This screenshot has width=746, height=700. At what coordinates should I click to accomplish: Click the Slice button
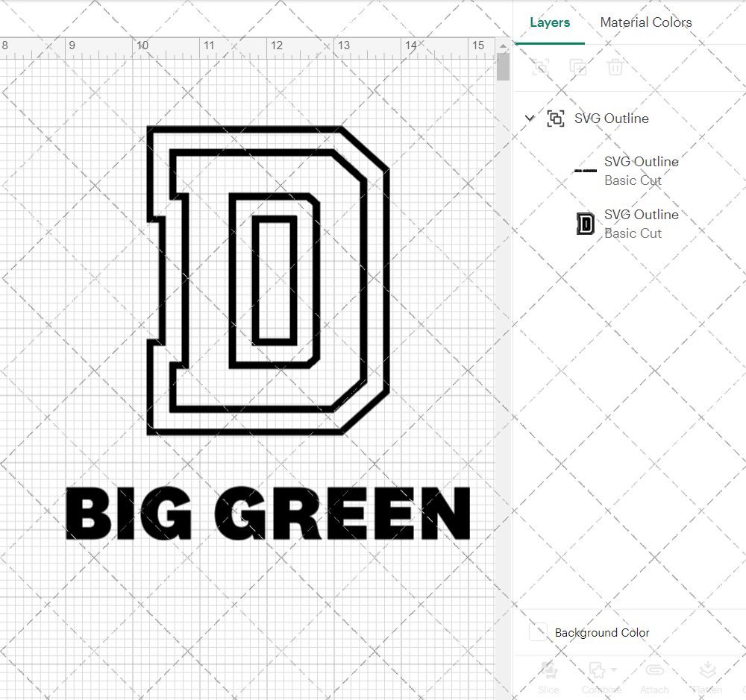tap(548, 677)
